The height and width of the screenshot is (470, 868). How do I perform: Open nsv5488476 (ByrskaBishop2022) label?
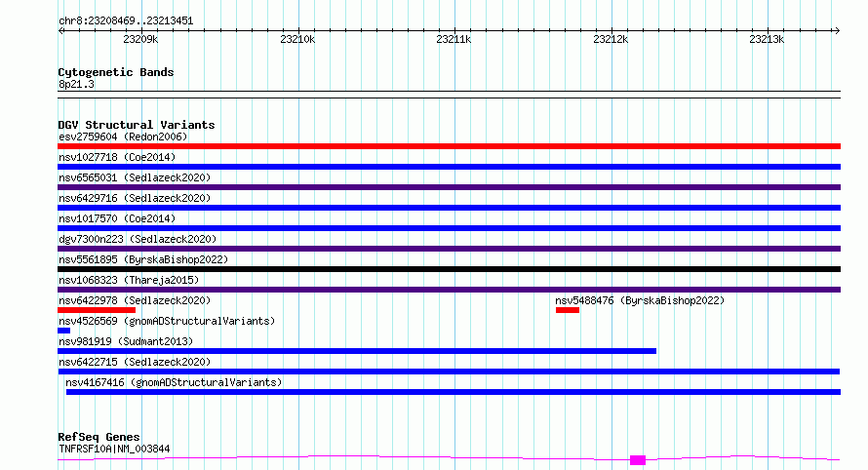point(640,300)
